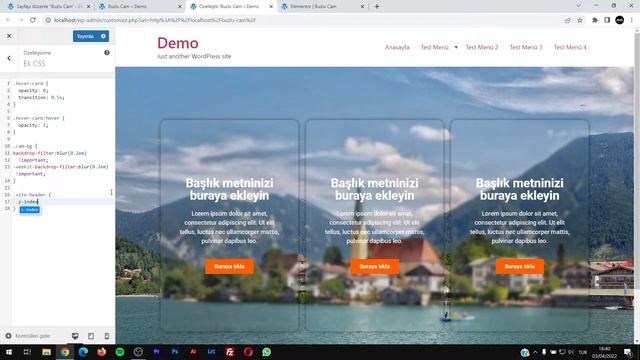Reload the page with refresh icon

tap(33, 20)
